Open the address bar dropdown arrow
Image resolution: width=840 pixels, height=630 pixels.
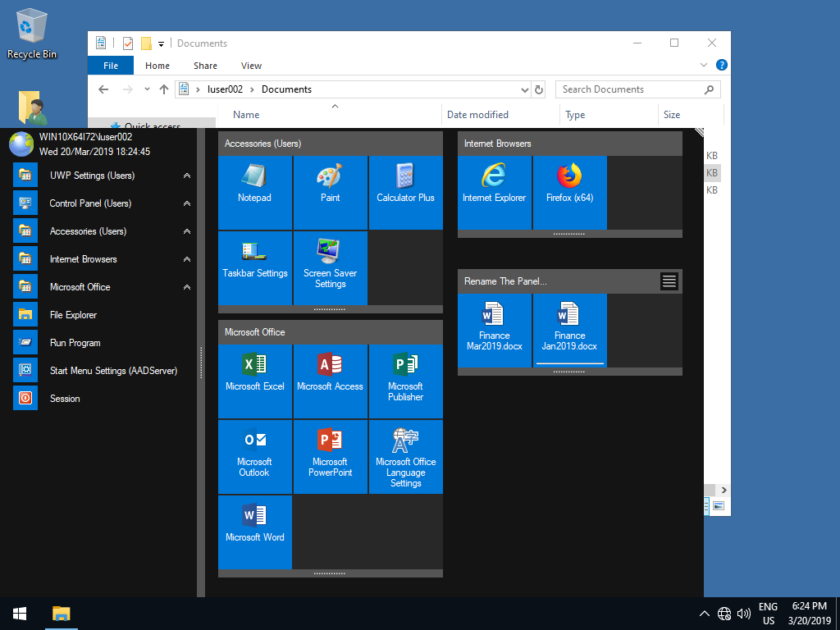tap(523, 89)
